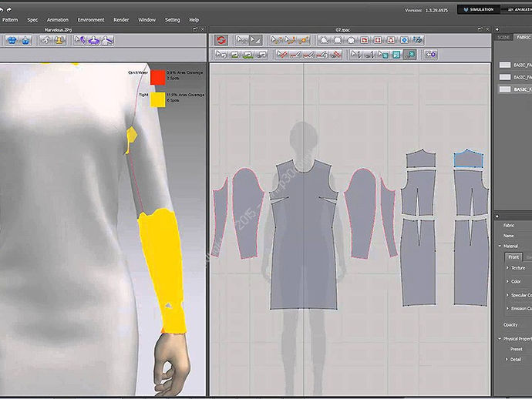Open the Spec menu
The width and height of the screenshot is (532, 399).
point(32,20)
